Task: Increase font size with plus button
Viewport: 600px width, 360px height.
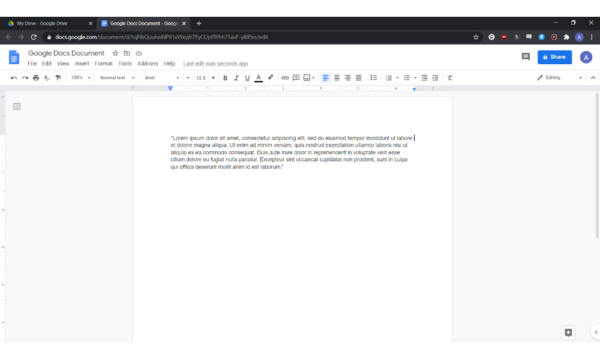Action: pos(213,78)
